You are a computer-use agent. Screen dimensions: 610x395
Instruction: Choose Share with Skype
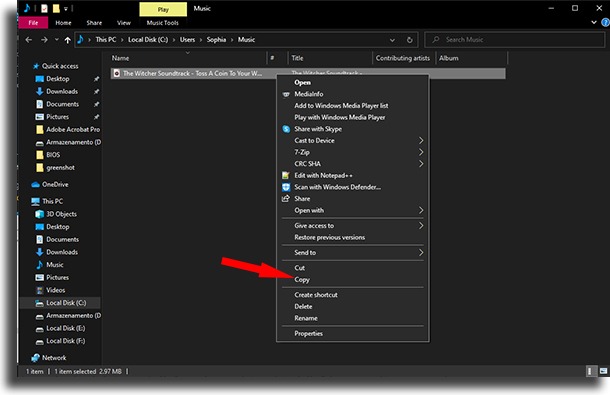[352, 129]
